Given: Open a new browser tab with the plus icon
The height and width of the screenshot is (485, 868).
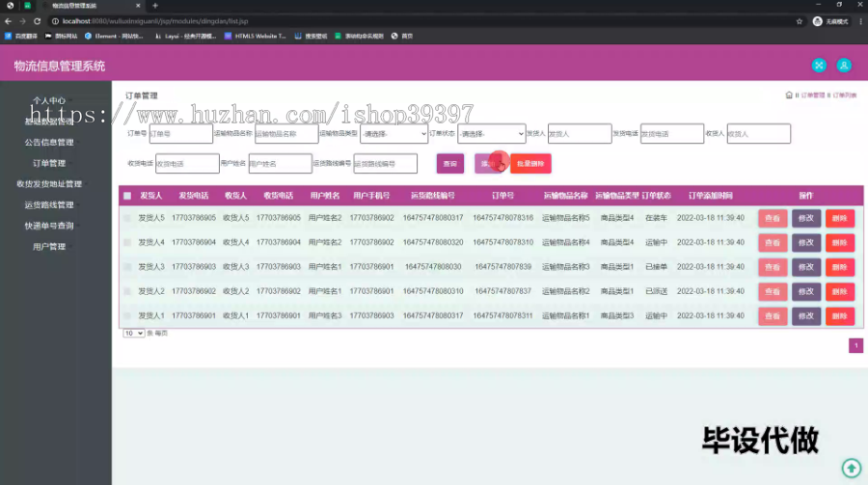Looking at the screenshot, I should click(155, 6).
